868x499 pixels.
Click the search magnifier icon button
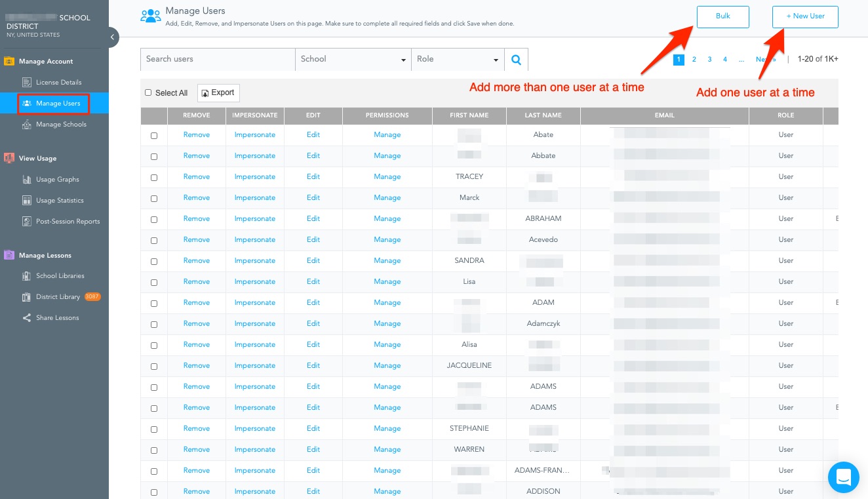tap(516, 60)
